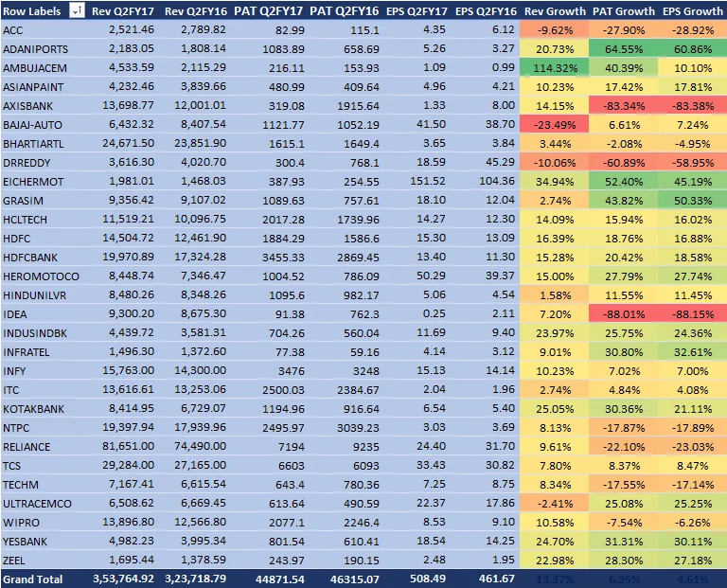Click the BHARTIARTL row label

coord(33,144)
